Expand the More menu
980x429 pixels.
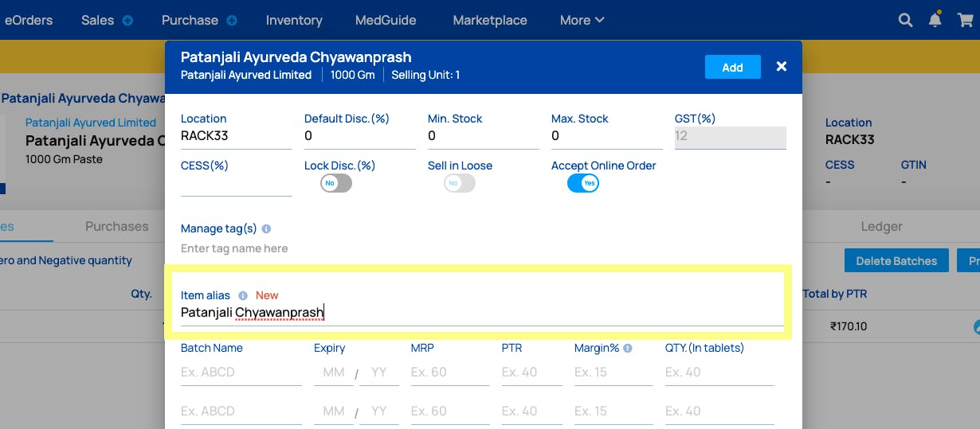point(582,20)
